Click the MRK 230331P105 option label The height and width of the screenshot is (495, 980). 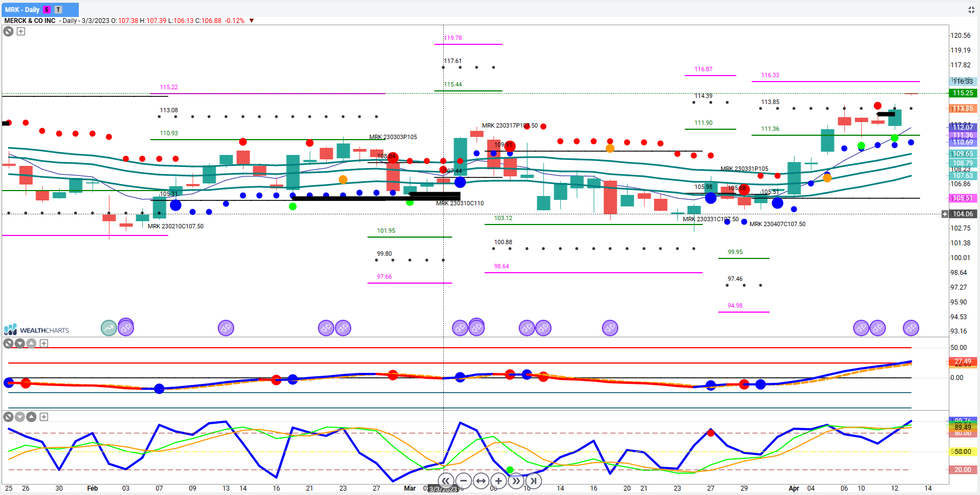pos(744,169)
